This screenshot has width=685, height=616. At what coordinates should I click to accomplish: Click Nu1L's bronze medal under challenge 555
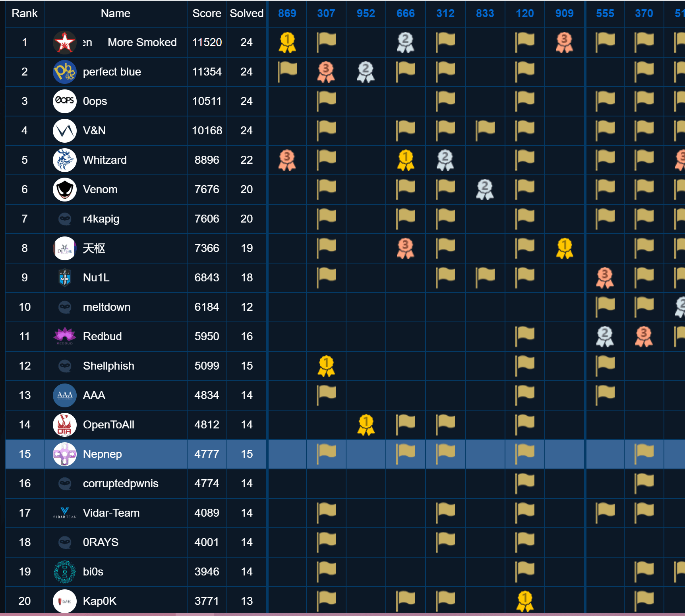[x=605, y=278]
